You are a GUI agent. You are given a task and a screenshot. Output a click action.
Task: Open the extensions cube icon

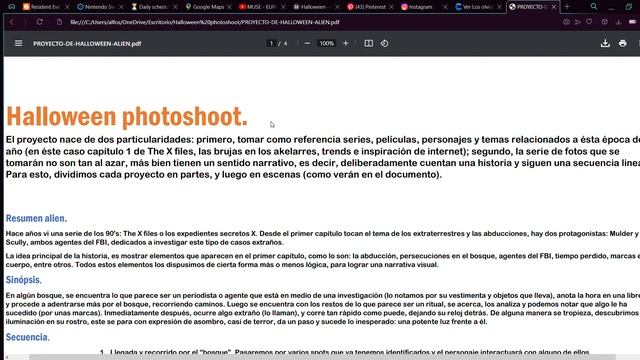point(604,22)
